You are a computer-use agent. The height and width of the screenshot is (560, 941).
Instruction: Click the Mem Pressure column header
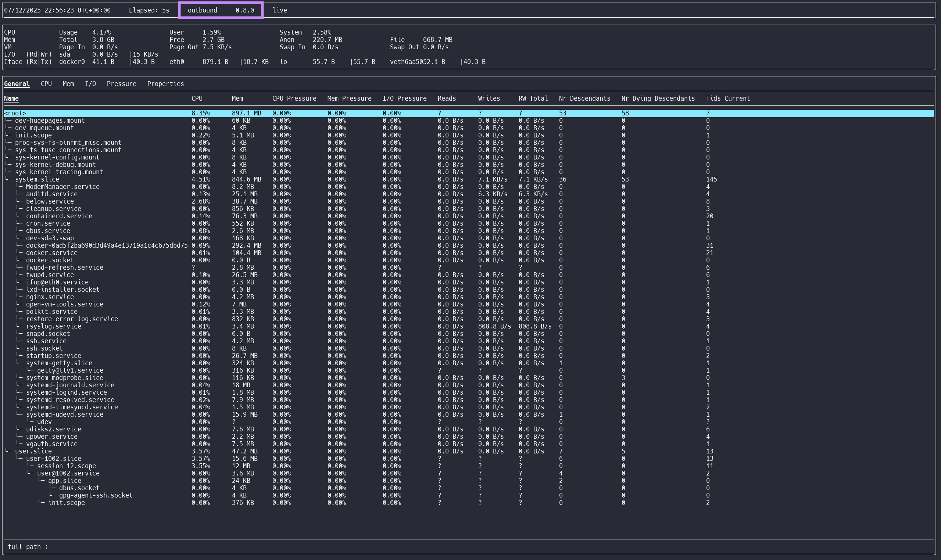tap(349, 98)
